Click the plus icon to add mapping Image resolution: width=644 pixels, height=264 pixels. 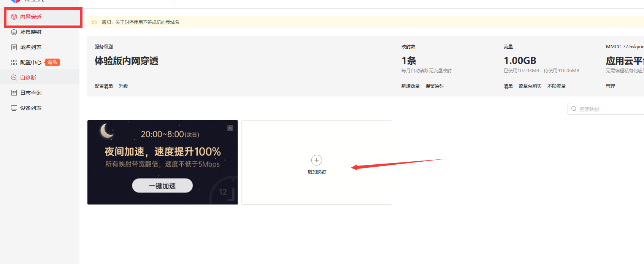pyautogui.click(x=317, y=160)
